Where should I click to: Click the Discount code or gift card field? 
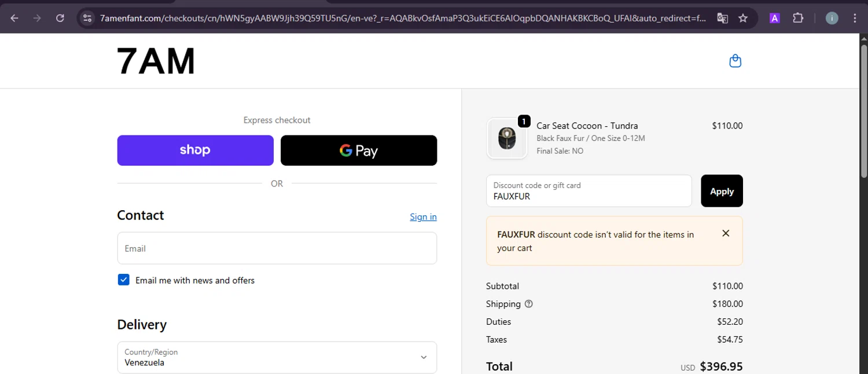click(589, 191)
